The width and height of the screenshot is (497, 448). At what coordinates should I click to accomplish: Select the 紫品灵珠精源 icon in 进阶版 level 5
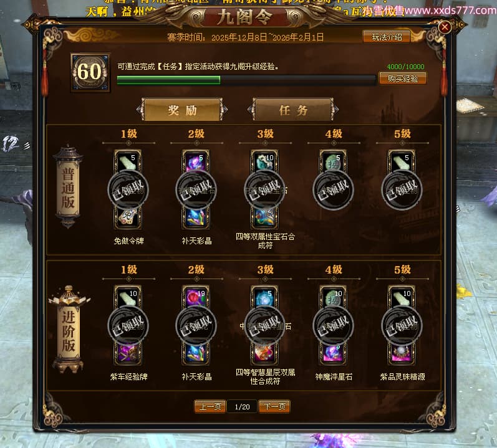click(x=402, y=354)
